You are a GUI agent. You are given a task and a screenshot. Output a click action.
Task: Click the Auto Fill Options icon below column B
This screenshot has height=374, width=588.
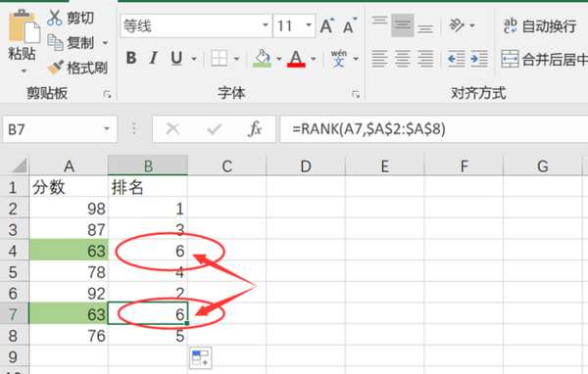(x=200, y=357)
